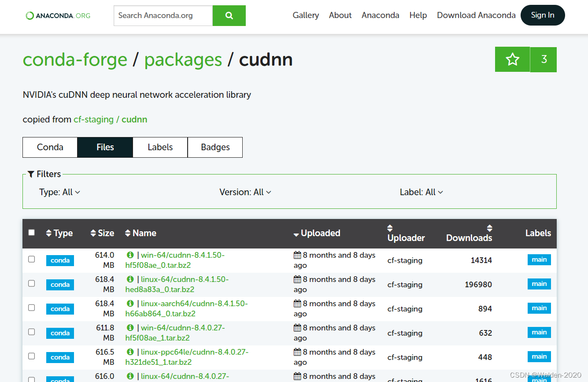Click calendar icon in linux-ppc64le row
Viewport: 588px width, 382px height.
point(297,352)
